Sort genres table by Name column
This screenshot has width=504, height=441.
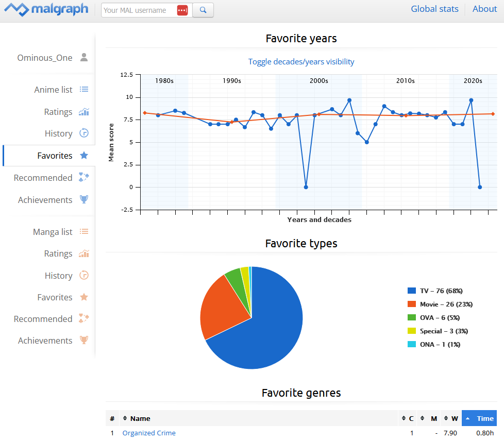pyautogui.click(x=140, y=418)
